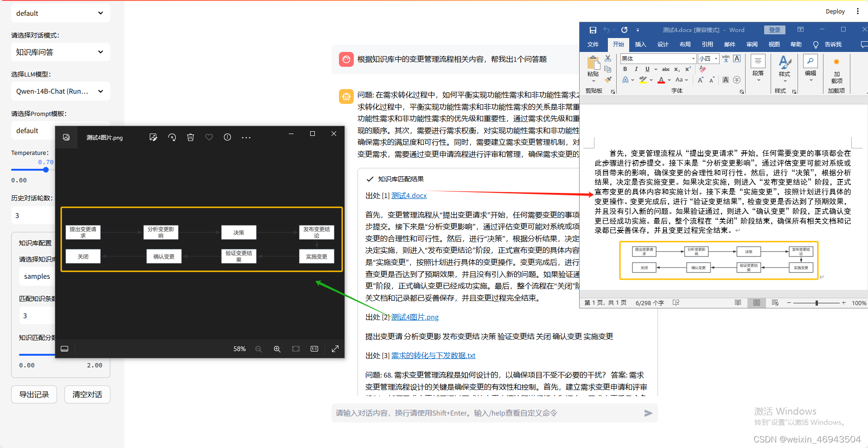The height and width of the screenshot is (448, 868).
Task: Toggle character shading in Word
Action: tap(726, 80)
